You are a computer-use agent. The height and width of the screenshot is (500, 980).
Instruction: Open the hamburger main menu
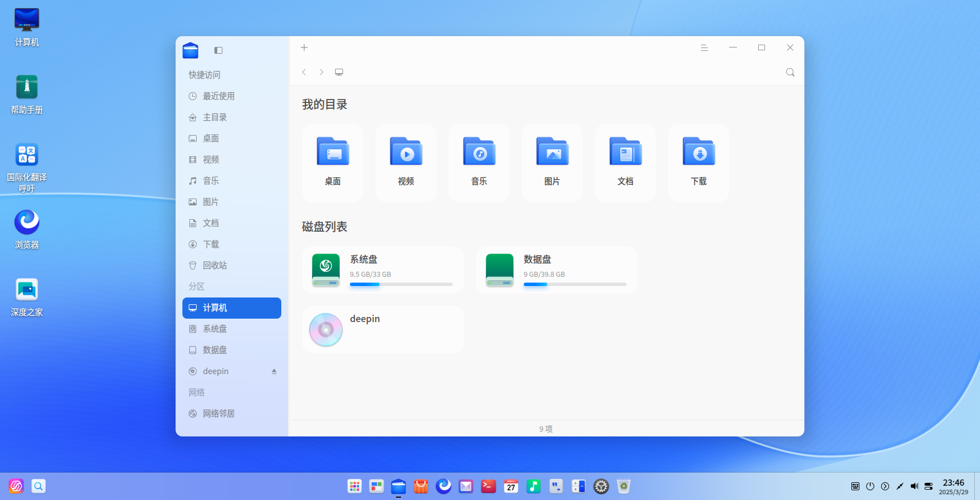tap(704, 47)
